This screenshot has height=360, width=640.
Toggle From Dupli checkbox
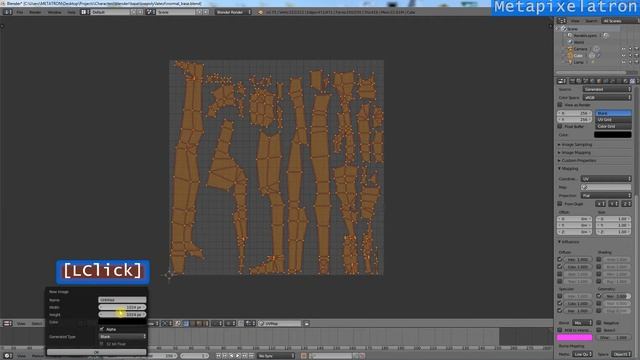coord(560,204)
